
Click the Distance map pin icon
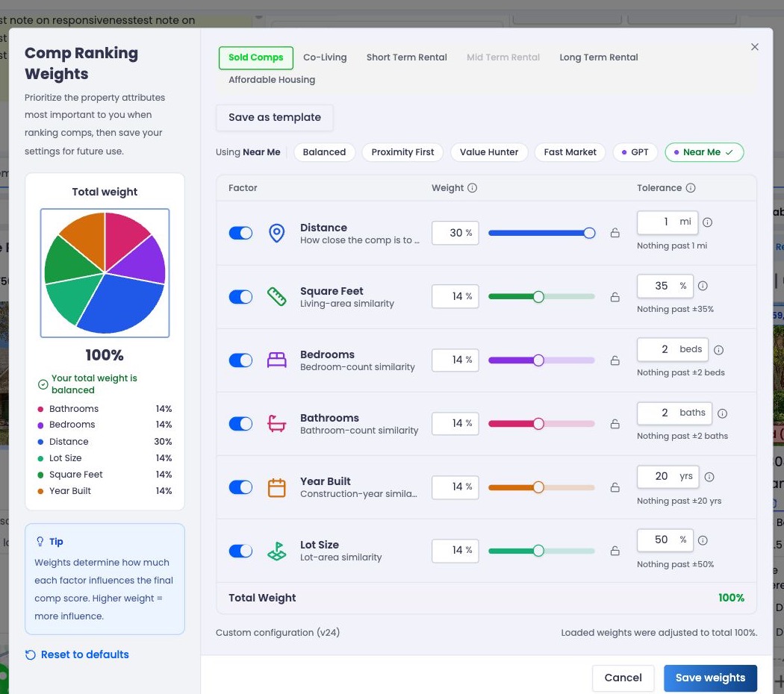(x=276, y=233)
